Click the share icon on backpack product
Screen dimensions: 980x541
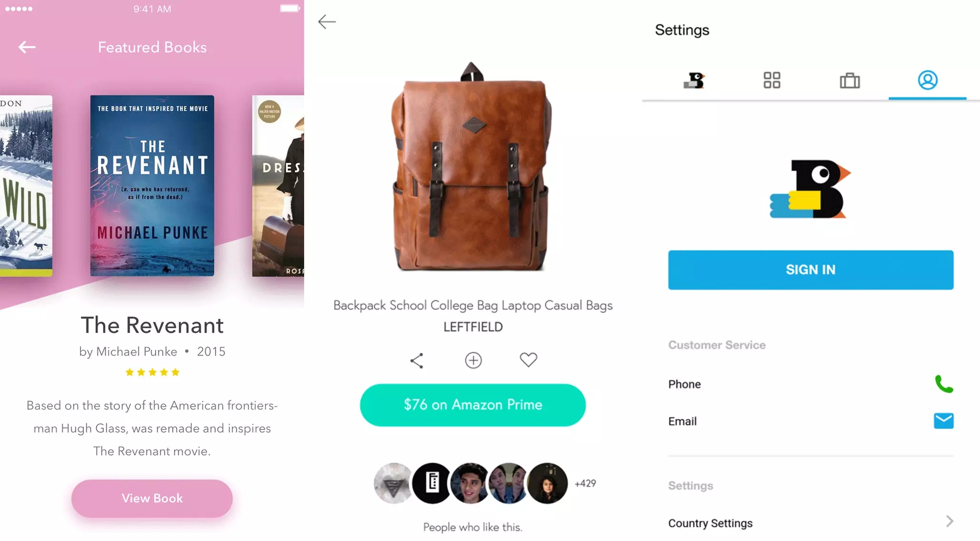tap(417, 361)
